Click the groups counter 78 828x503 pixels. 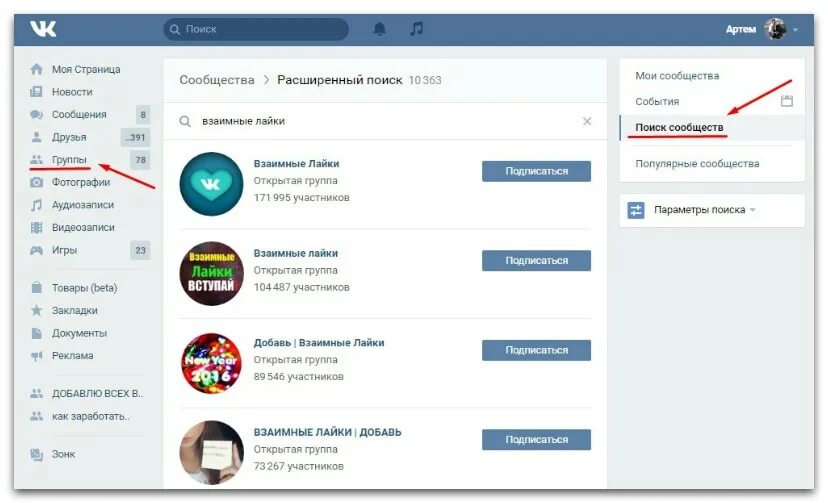point(140,159)
